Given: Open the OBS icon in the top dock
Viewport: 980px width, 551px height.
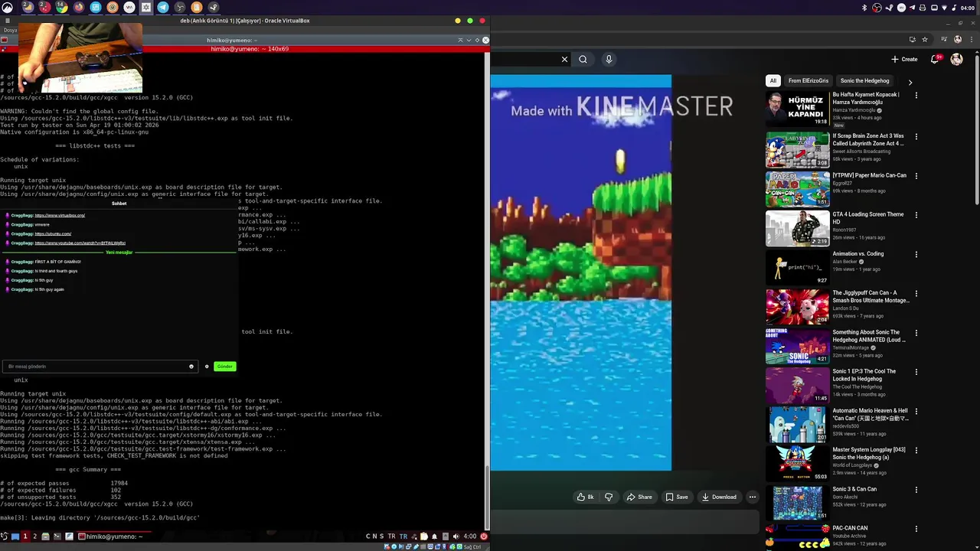Looking at the screenshot, I should click(x=180, y=8).
